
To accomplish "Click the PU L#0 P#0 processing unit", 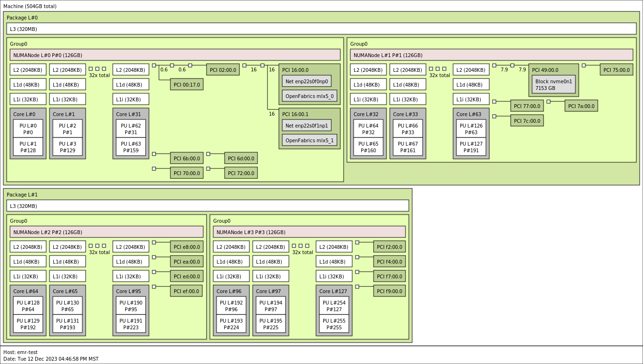I will [28, 129].
